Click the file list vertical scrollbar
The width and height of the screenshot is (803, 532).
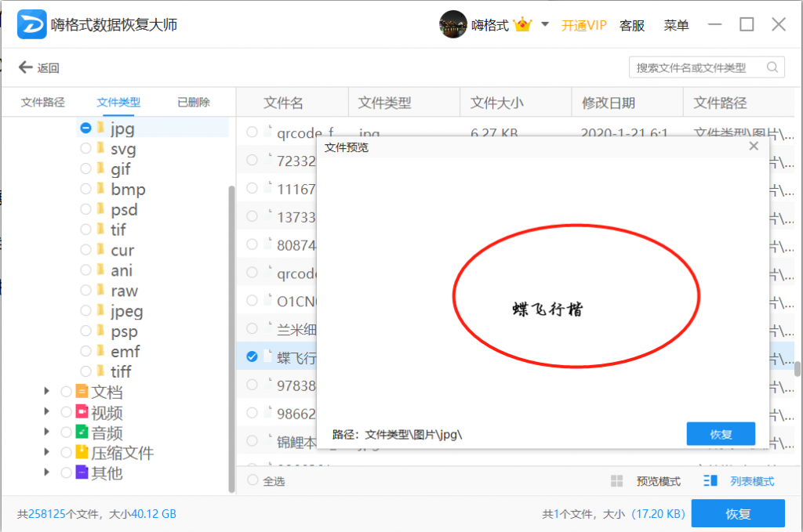tap(798, 368)
